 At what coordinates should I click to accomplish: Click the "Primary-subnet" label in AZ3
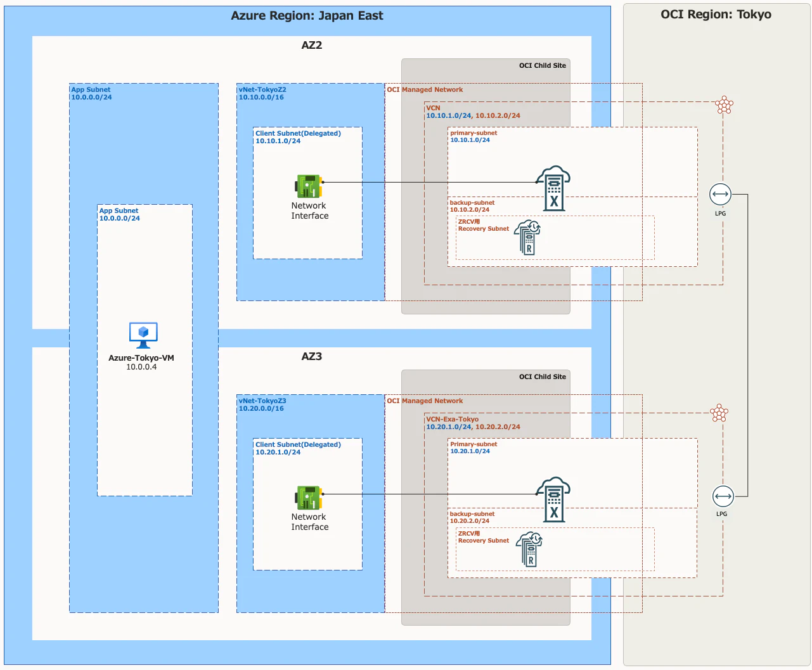tap(474, 444)
